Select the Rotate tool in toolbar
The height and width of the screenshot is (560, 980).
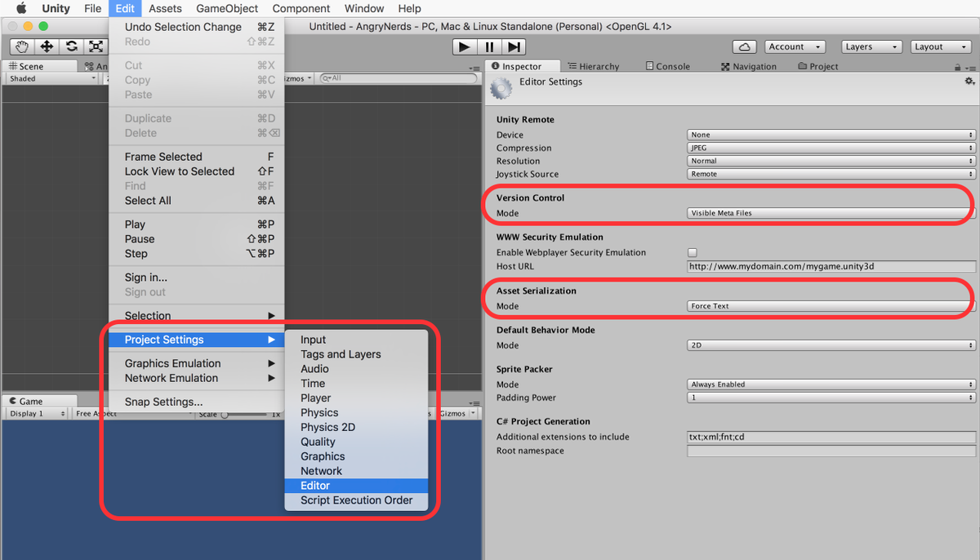point(72,47)
